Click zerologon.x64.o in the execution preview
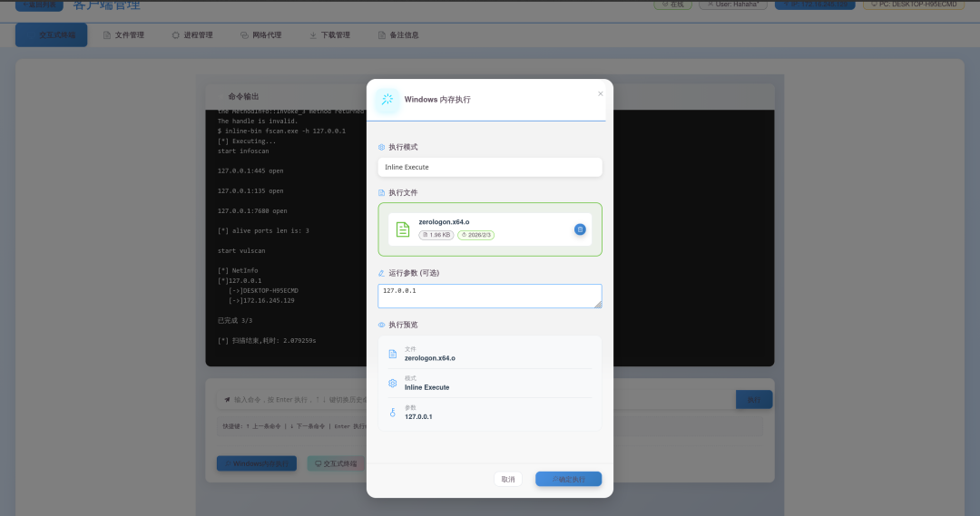This screenshot has width=980, height=516. click(x=430, y=358)
